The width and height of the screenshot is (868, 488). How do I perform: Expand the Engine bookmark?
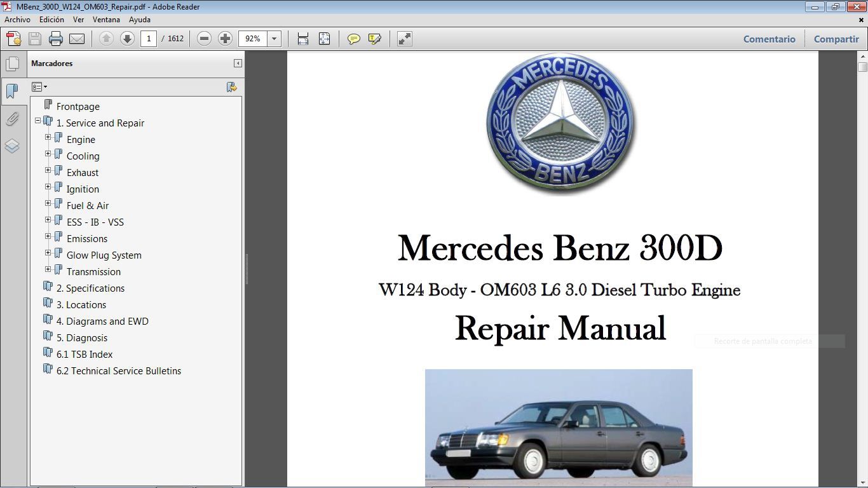click(48, 137)
